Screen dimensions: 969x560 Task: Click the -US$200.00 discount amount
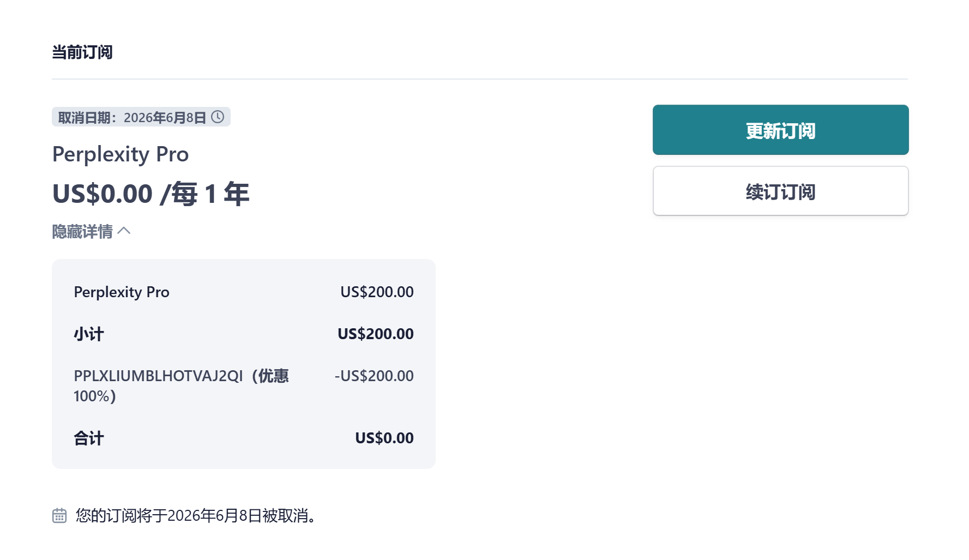coord(374,376)
